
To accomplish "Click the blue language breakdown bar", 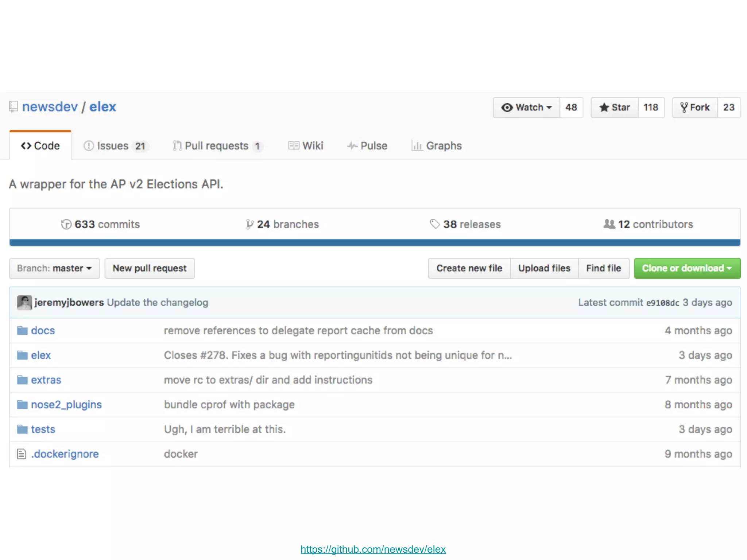I will tap(375, 243).
